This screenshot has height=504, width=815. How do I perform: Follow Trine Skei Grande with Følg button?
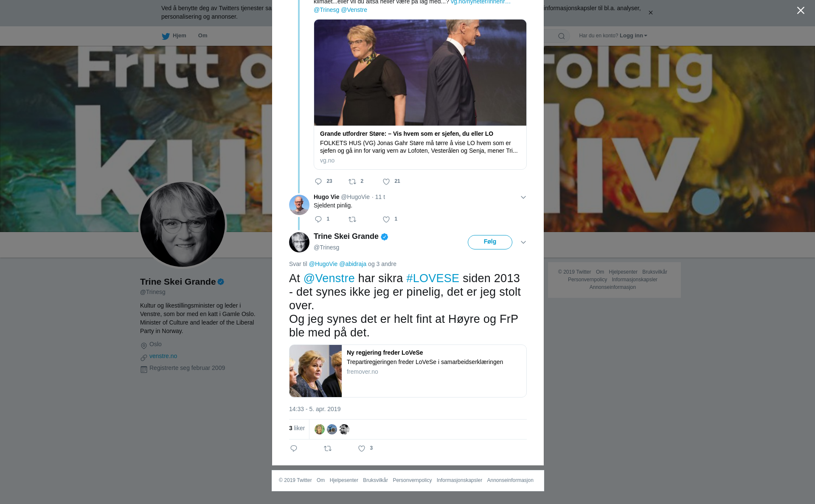[x=490, y=242]
